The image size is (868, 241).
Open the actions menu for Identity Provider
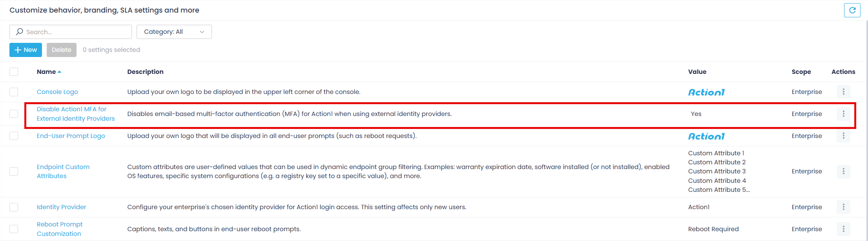(x=843, y=207)
